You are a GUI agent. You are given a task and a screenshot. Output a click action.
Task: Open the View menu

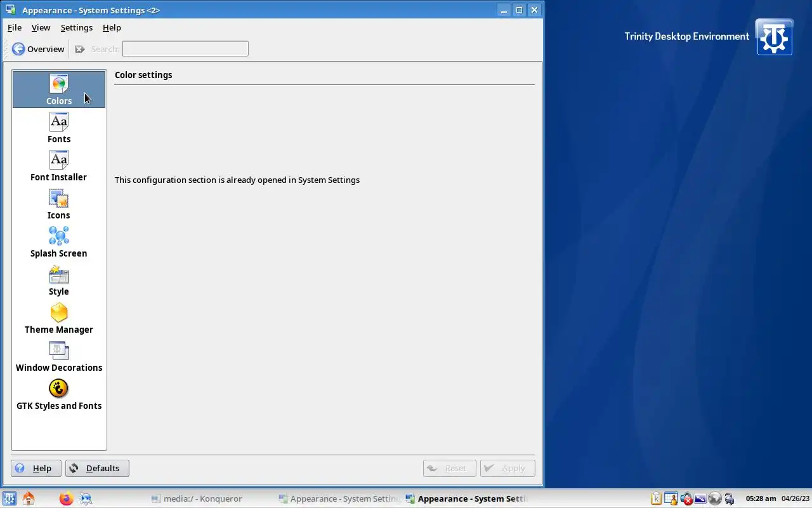[x=41, y=27]
